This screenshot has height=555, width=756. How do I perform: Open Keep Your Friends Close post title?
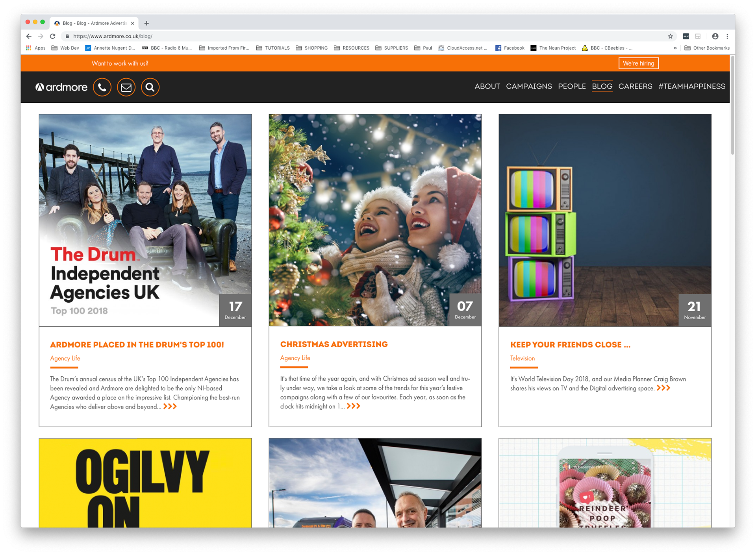coord(570,344)
